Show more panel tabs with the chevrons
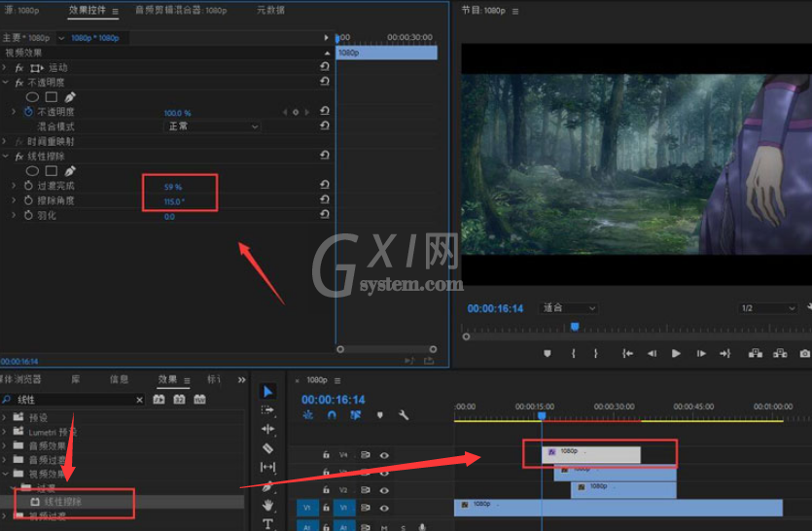Viewport: 812px width, 531px height. tap(241, 379)
